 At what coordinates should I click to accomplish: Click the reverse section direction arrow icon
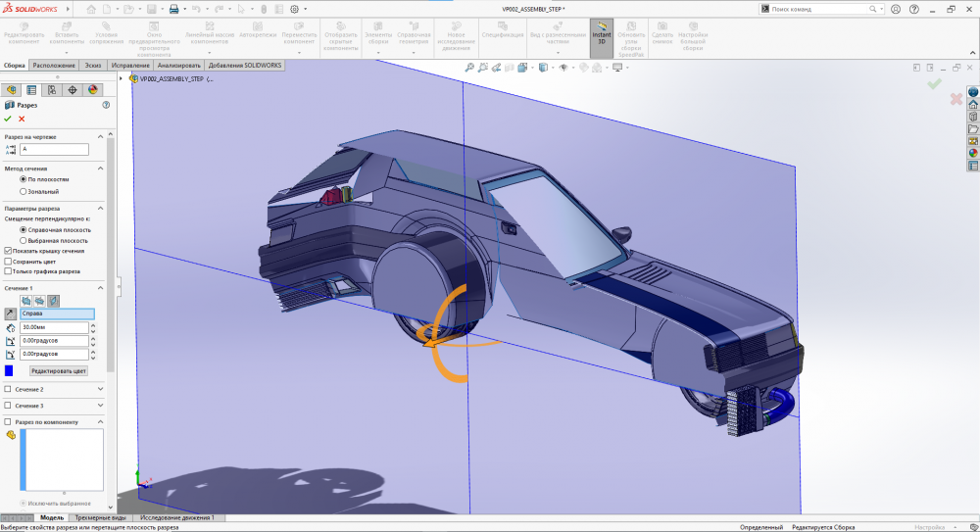11,314
